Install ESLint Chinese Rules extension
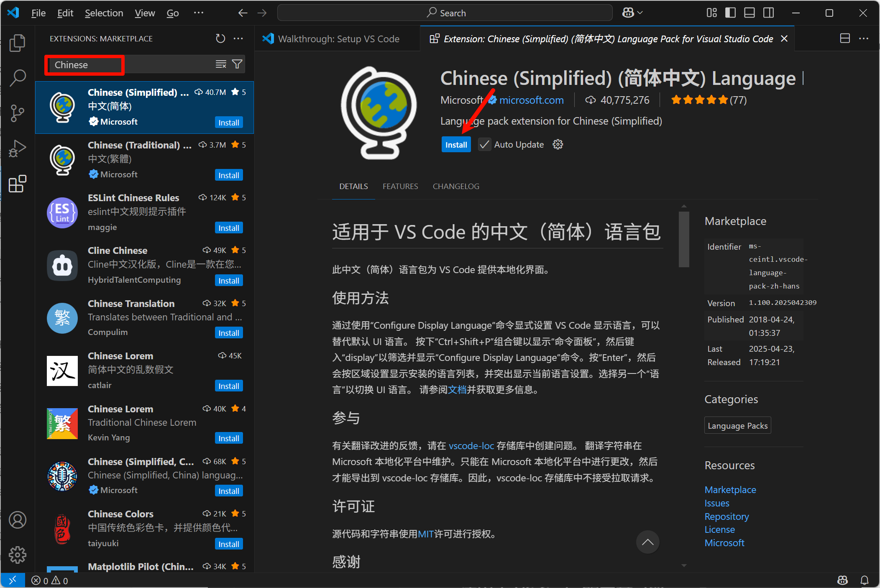The image size is (880, 588). [x=229, y=228]
